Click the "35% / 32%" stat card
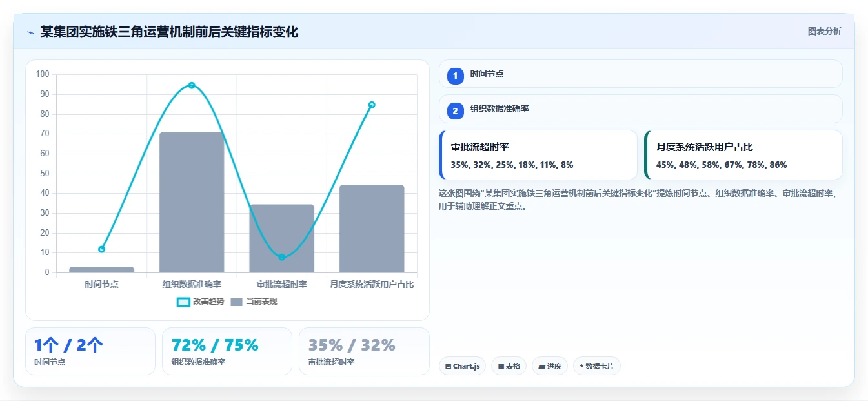 click(x=364, y=351)
